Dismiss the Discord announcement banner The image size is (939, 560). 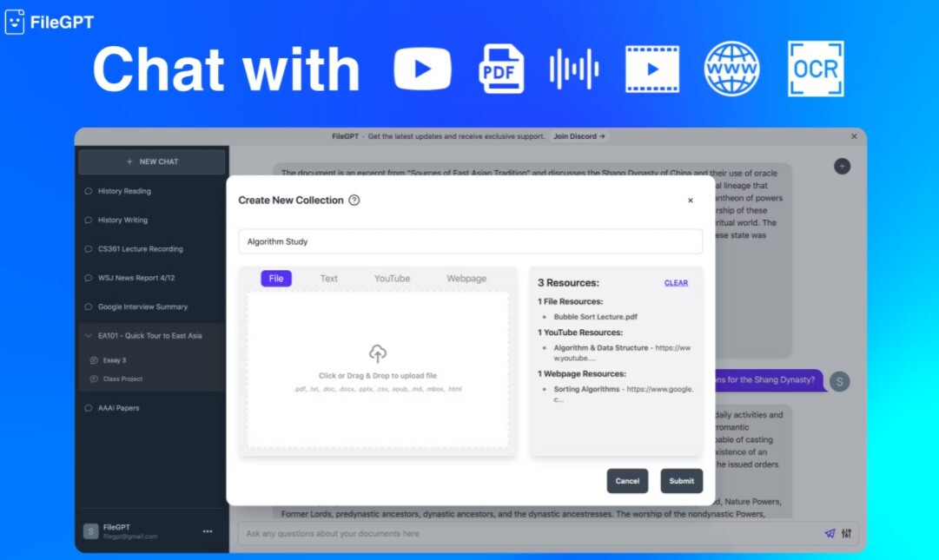coord(854,136)
